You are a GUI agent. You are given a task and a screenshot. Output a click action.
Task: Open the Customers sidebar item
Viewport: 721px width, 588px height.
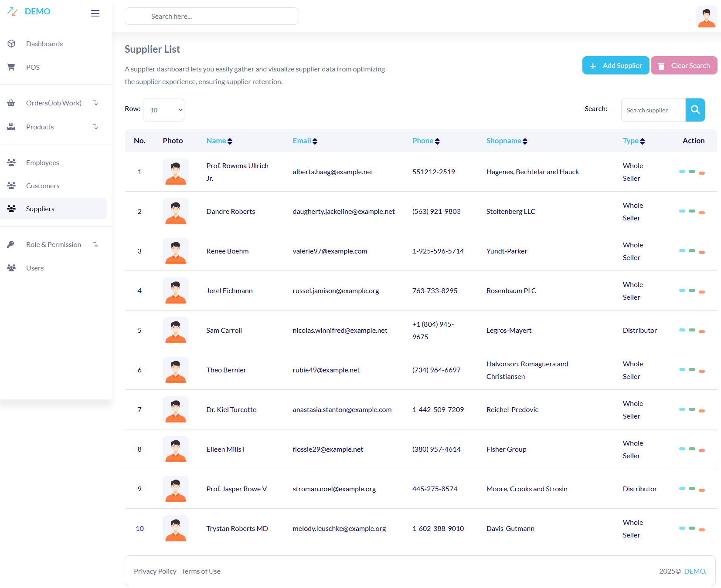coord(43,186)
